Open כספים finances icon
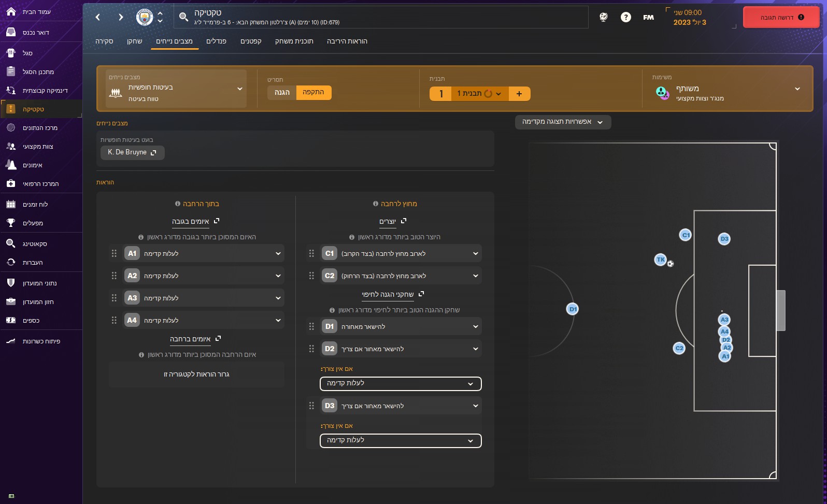This screenshot has width=827, height=504. [11, 320]
